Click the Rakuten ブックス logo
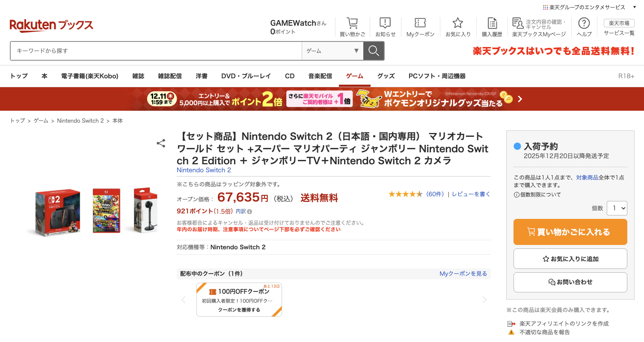The width and height of the screenshot is (644, 342). (x=51, y=26)
